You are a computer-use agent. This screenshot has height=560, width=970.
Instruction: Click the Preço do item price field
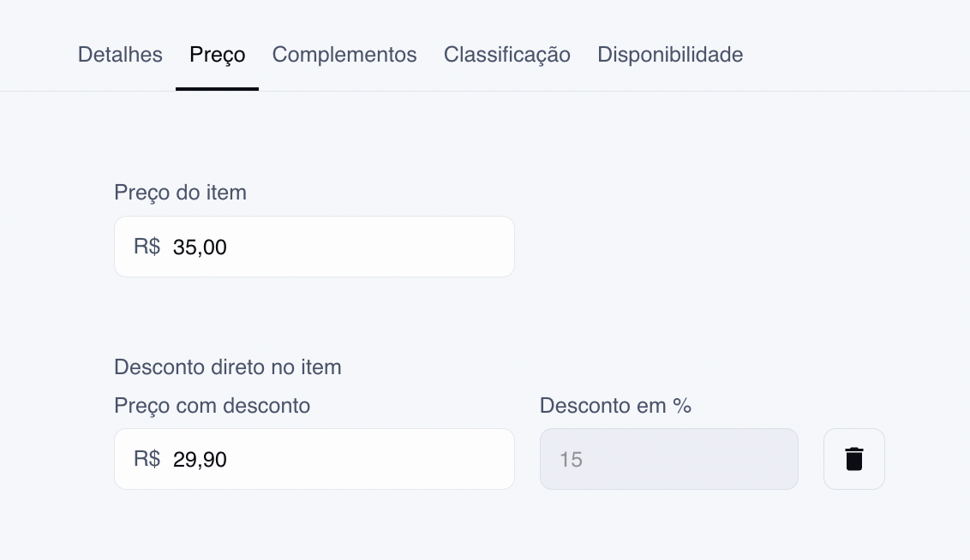314,247
